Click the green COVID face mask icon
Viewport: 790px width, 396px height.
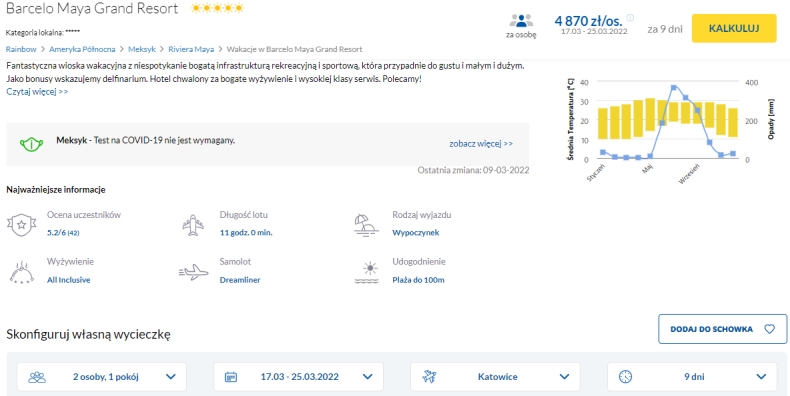31,144
